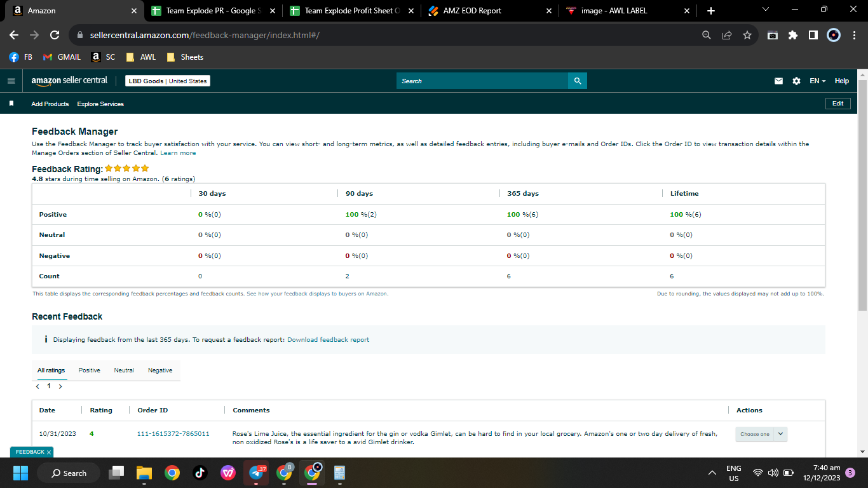Image resolution: width=868 pixels, height=488 pixels.
Task: Open the Chrome tab search chevron
Action: (765, 10)
